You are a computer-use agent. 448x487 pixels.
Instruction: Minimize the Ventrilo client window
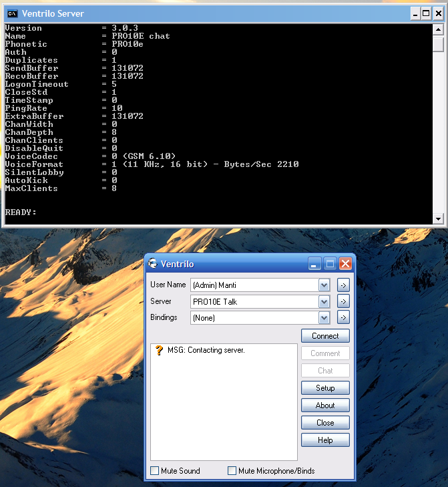[314, 264]
